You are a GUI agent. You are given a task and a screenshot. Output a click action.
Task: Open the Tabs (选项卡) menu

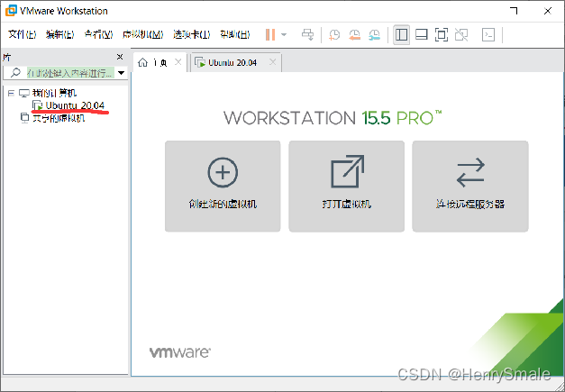(x=191, y=34)
